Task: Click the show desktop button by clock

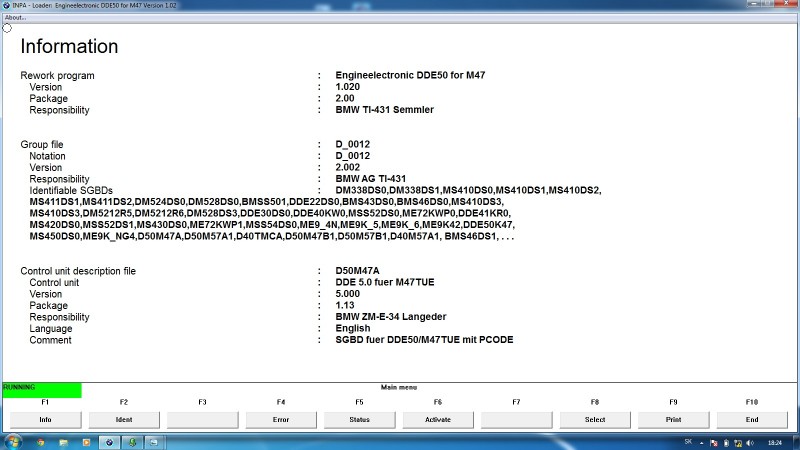Action: click(x=796, y=442)
